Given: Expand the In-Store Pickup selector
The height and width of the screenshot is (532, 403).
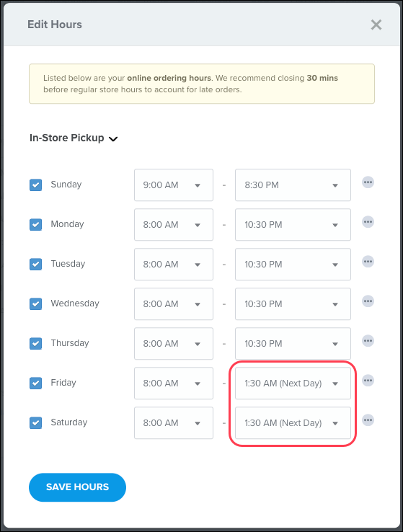Looking at the screenshot, I should (x=74, y=138).
